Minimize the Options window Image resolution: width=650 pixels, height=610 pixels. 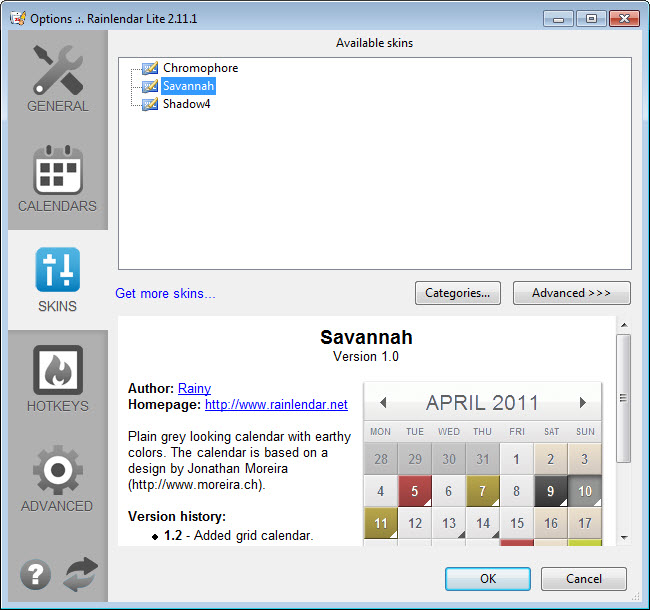point(558,19)
